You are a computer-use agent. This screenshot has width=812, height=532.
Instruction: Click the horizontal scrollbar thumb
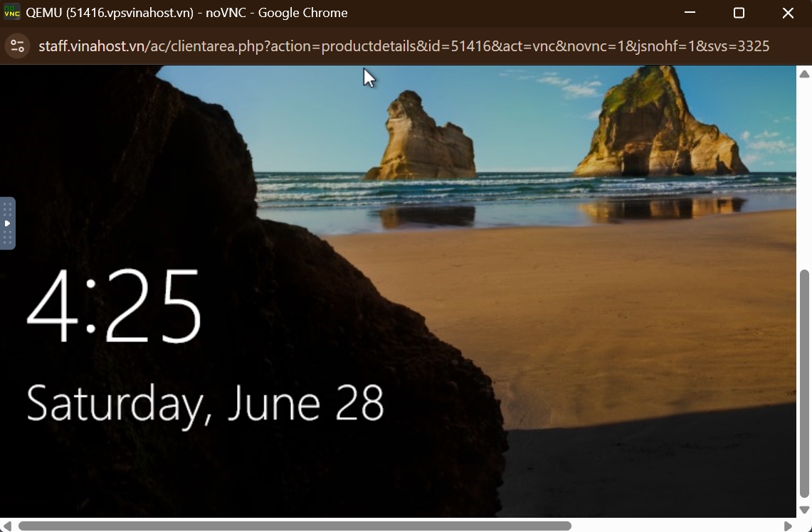[x=295, y=526]
